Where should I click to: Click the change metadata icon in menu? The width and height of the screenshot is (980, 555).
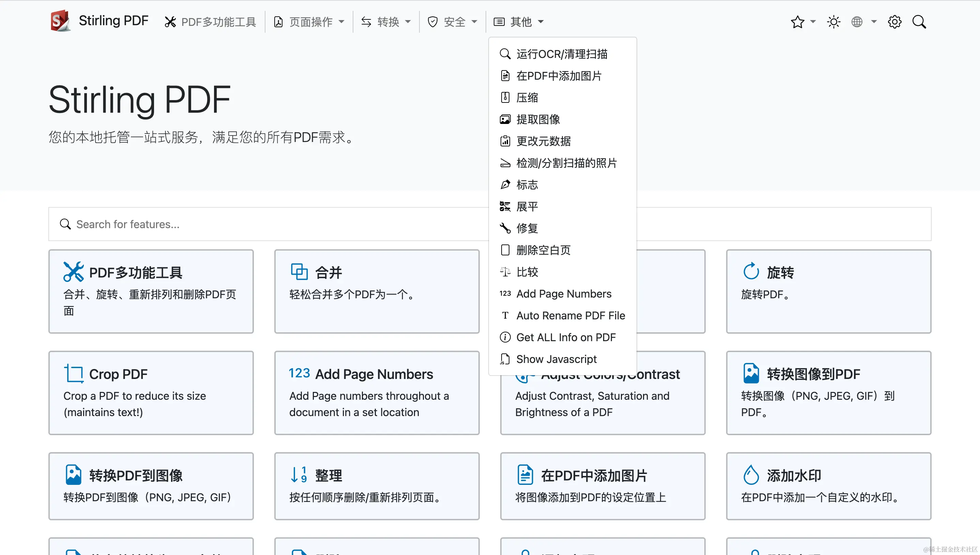coord(505,141)
